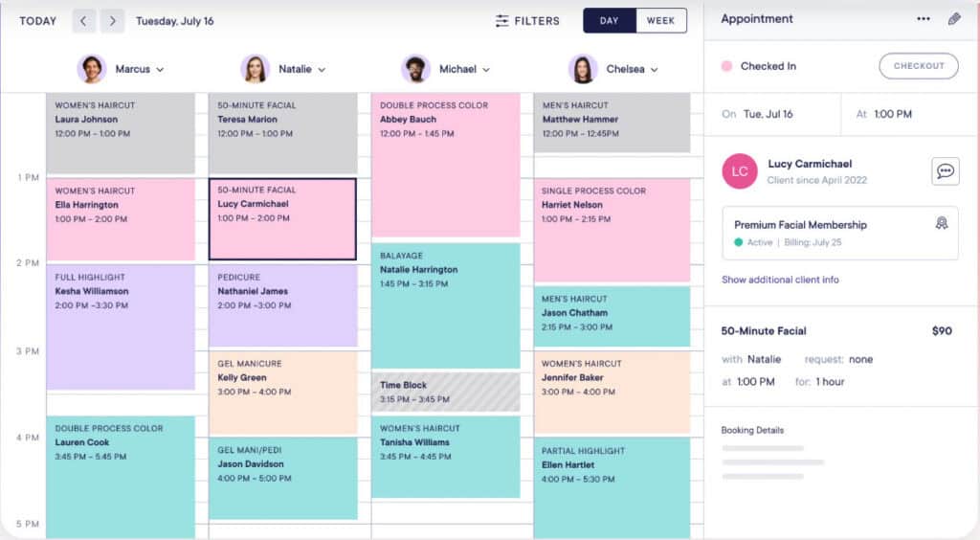Expand the Marcus staff dropdown
Screen dimensions: 980x540
160,70
